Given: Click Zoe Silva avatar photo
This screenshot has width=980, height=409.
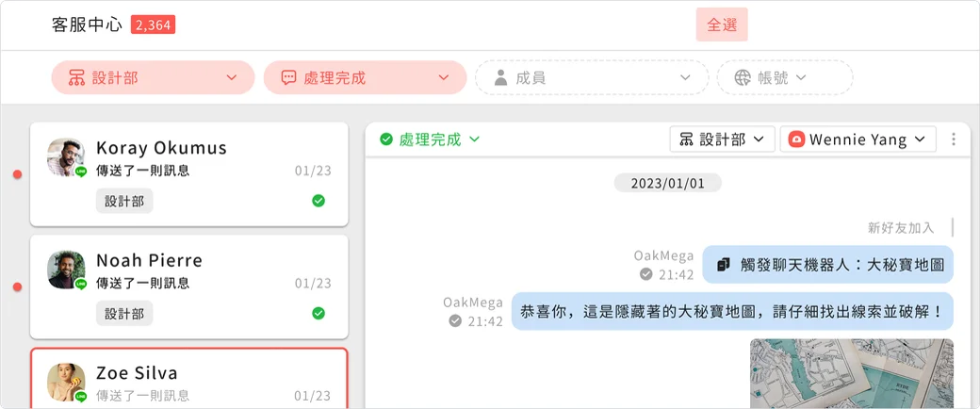Looking at the screenshot, I should tap(66, 382).
